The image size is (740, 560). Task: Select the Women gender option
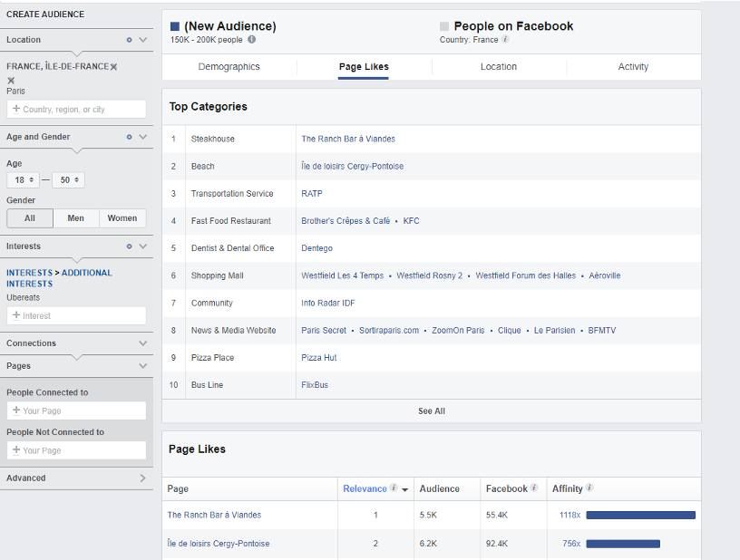pyautogui.click(x=122, y=218)
